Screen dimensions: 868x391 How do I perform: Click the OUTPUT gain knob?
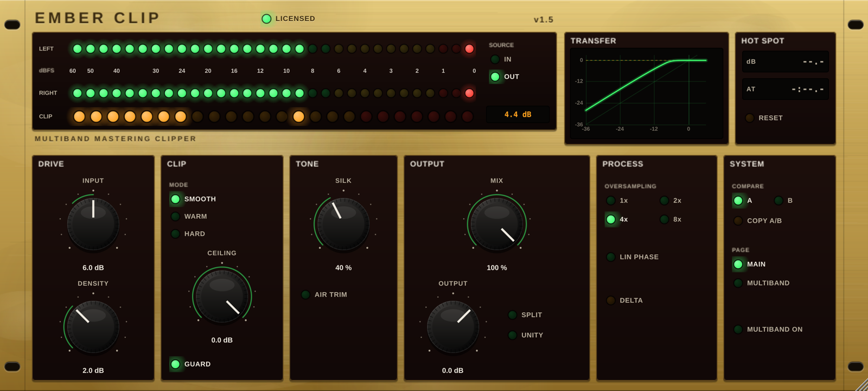click(453, 327)
